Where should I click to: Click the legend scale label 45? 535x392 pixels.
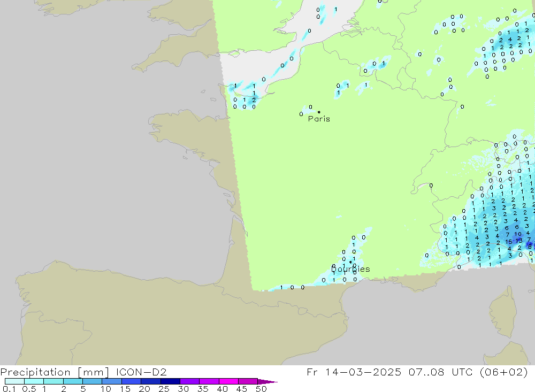tap(242, 389)
